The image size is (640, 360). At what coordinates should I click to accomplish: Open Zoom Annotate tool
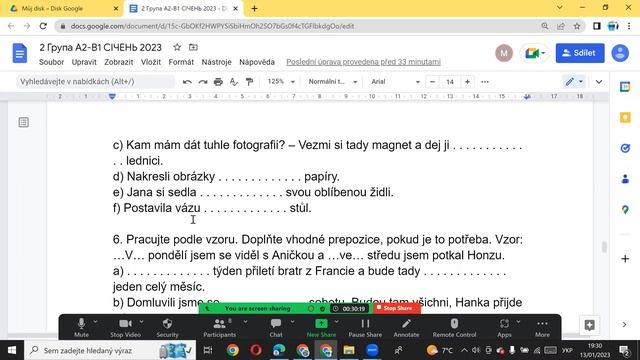(406, 328)
